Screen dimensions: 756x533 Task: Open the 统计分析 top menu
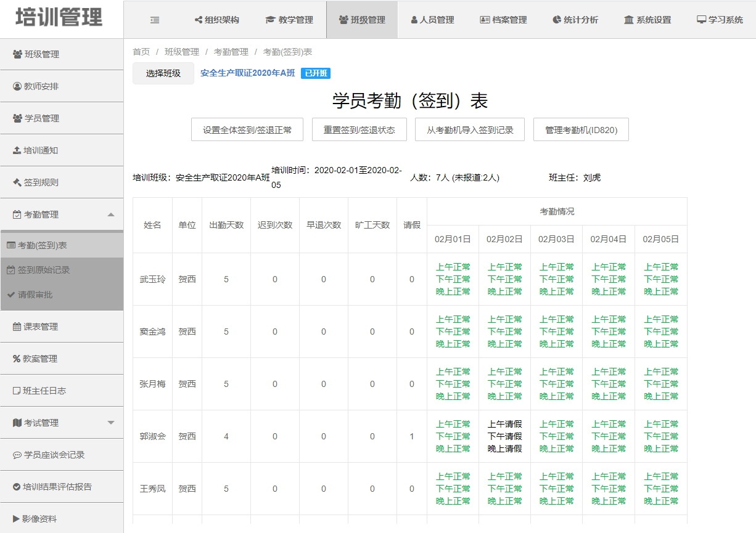[575, 20]
